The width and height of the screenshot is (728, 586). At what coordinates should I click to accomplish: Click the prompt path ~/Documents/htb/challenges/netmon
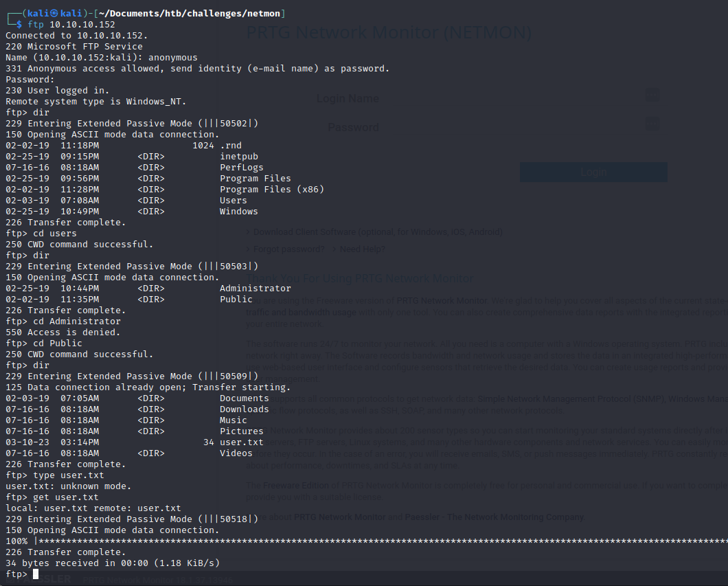pos(190,14)
